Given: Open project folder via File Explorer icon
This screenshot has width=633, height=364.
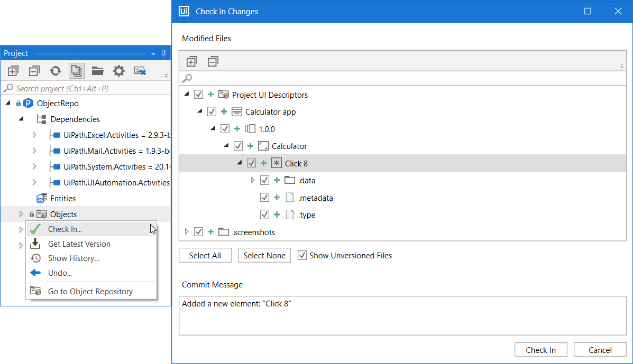Looking at the screenshot, I should 97,71.
